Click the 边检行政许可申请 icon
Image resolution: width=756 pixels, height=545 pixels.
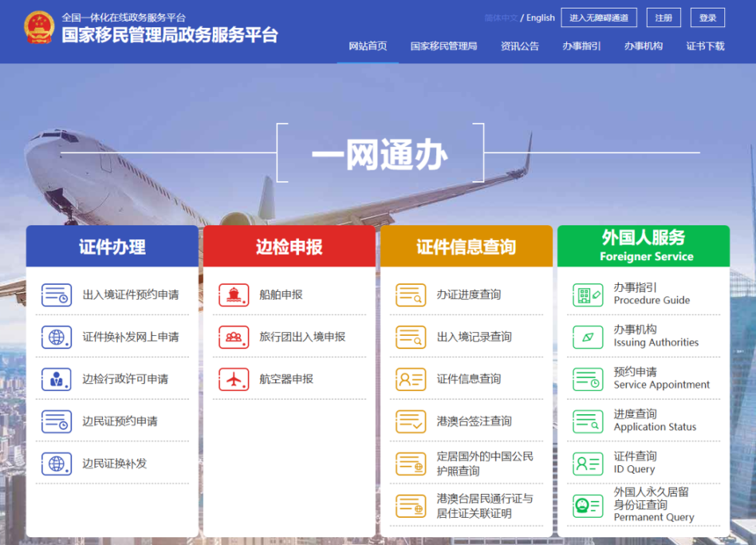pyautogui.click(x=56, y=379)
